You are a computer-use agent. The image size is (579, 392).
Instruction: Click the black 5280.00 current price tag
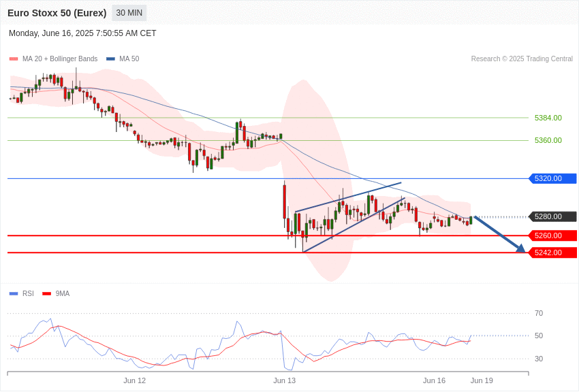point(553,216)
